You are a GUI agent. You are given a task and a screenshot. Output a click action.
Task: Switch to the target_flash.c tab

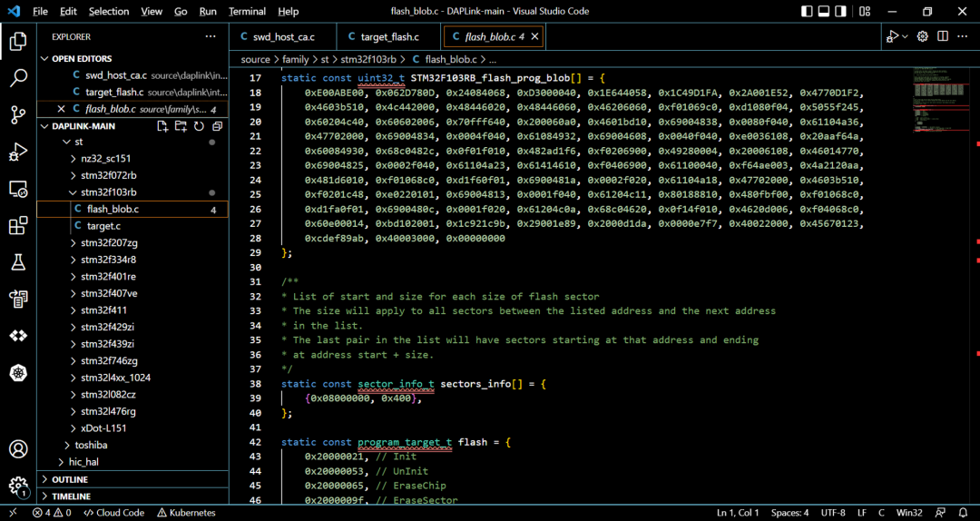(x=389, y=37)
